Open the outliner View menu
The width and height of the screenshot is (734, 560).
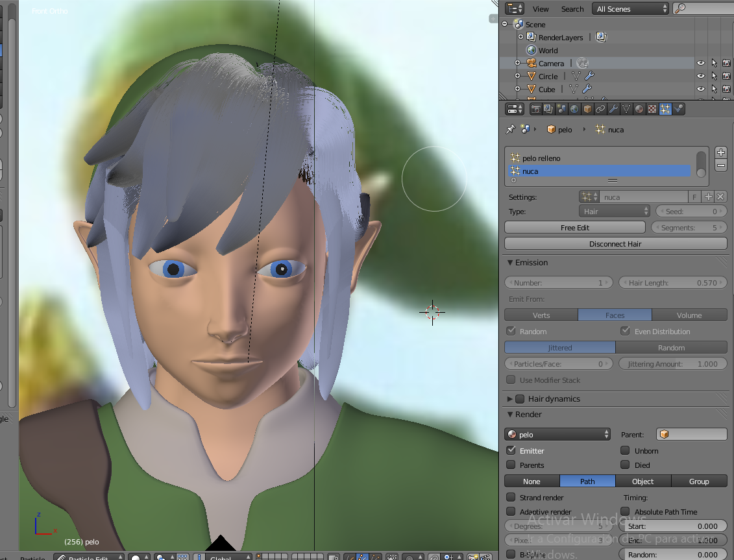[x=541, y=9]
